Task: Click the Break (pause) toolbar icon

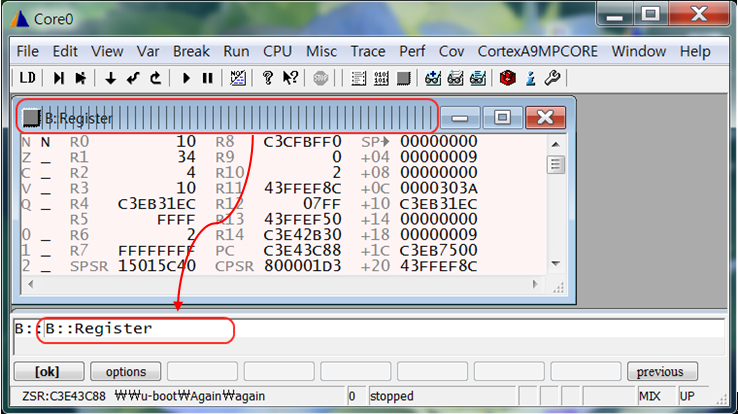Action: point(207,77)
